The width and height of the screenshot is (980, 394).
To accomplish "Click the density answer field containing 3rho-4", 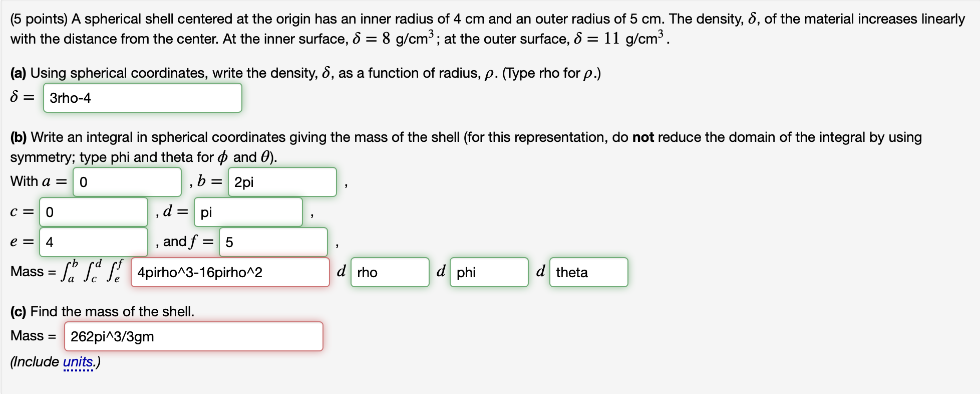I will click(143, 98).
